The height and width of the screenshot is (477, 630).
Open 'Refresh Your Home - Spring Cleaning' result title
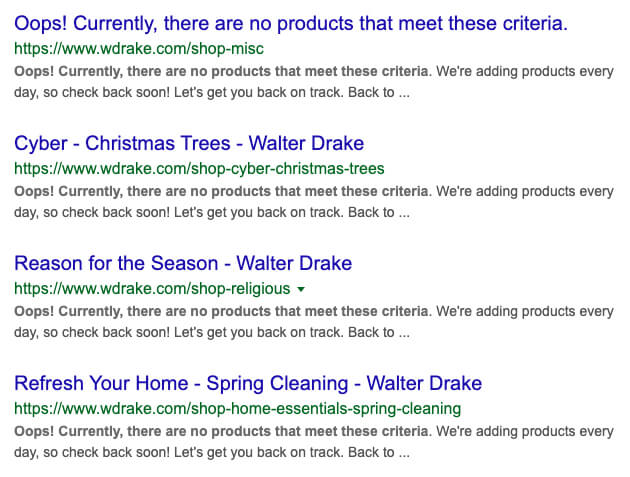point(248,383)
